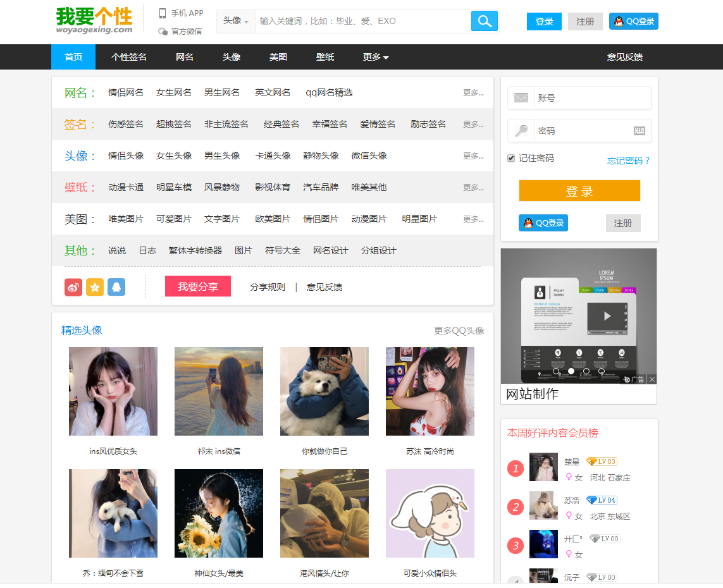Click the mobile phone APP icon

click(x=163, y=13)
